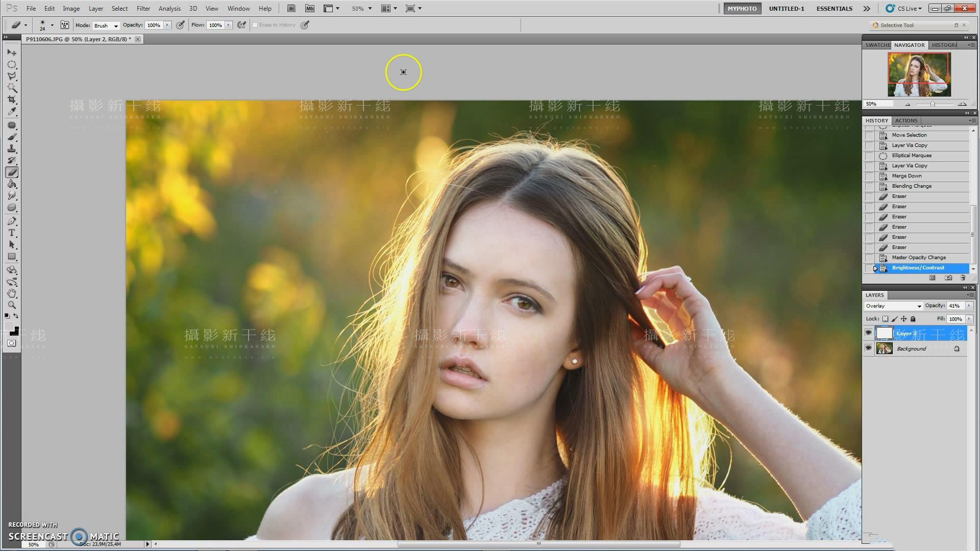The image size is (980, 551).
Task: Open the Opacity slider arrow in options bar
Action: [x=167, y=25]
